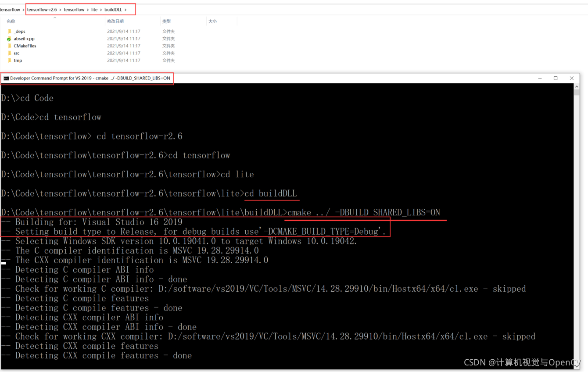Screen dimensions: 588x372
Task: Navigate to lite in breadcrumb path
Action: click(x=94, y=10)
